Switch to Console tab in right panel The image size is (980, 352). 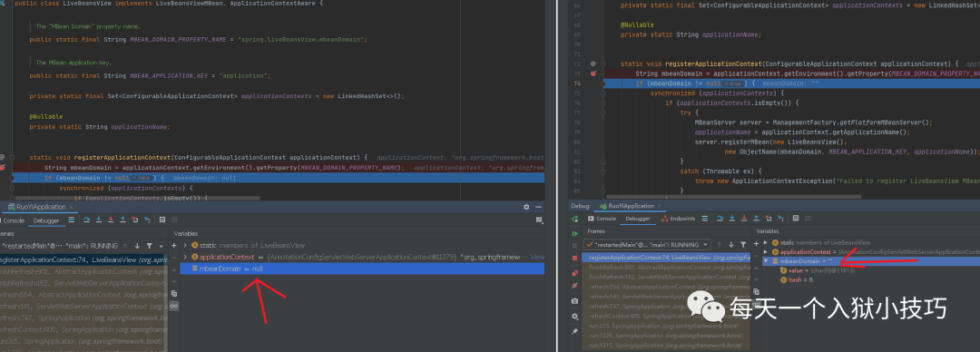[x=603, y=219]
